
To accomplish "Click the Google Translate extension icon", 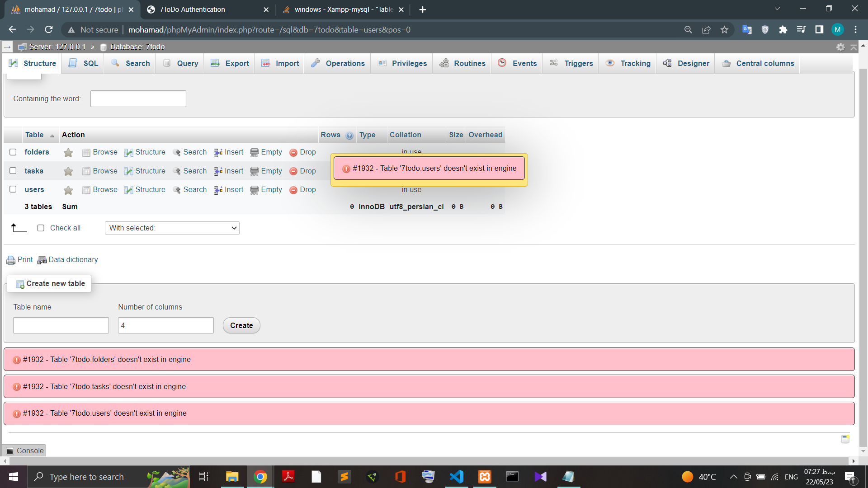I will pos(747,30).
